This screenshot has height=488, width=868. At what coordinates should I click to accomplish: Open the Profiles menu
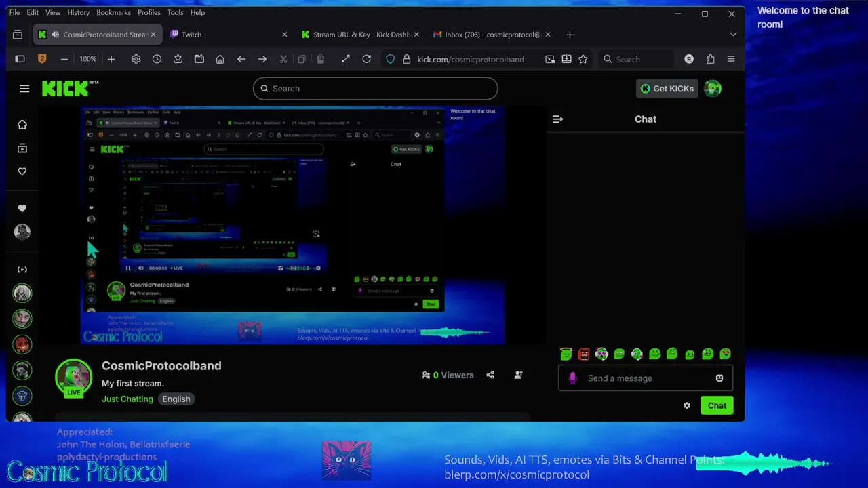pos(149,12)
